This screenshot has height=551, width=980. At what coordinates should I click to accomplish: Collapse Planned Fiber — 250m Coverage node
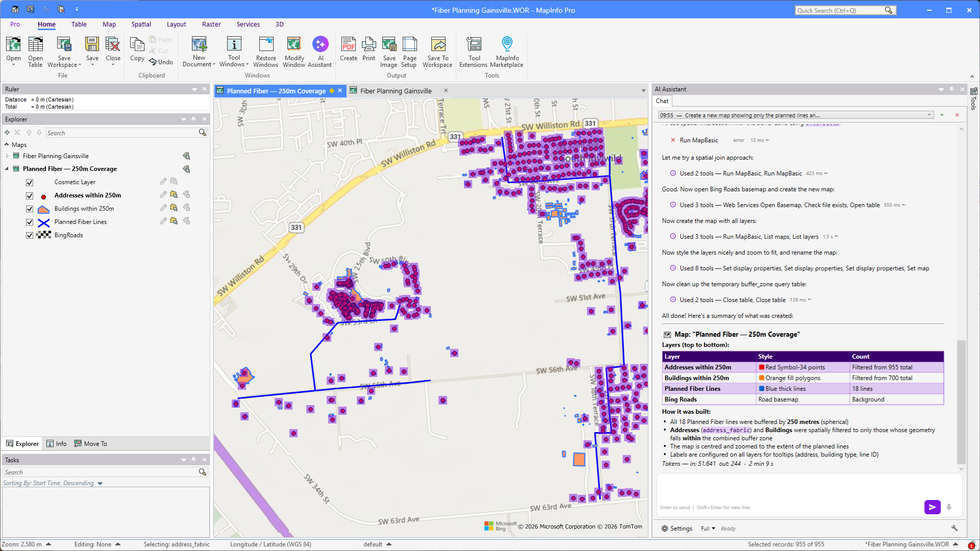[7, 169]
